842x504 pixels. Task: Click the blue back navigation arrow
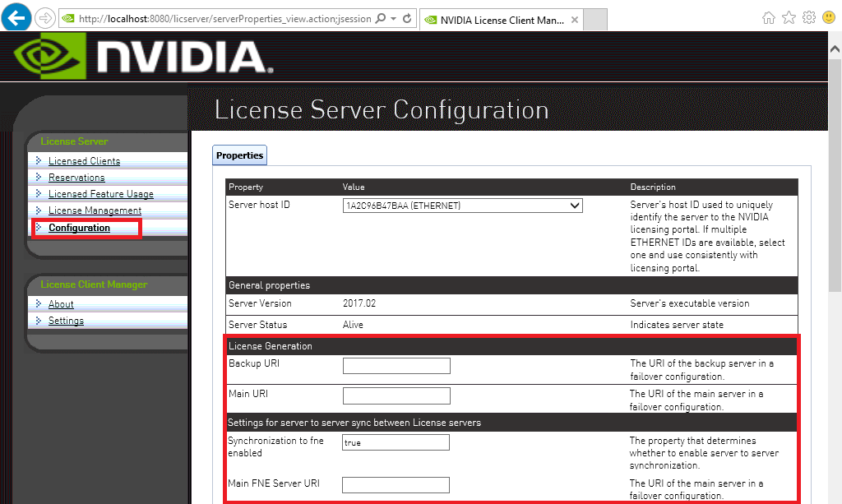[x=16, y=16]
